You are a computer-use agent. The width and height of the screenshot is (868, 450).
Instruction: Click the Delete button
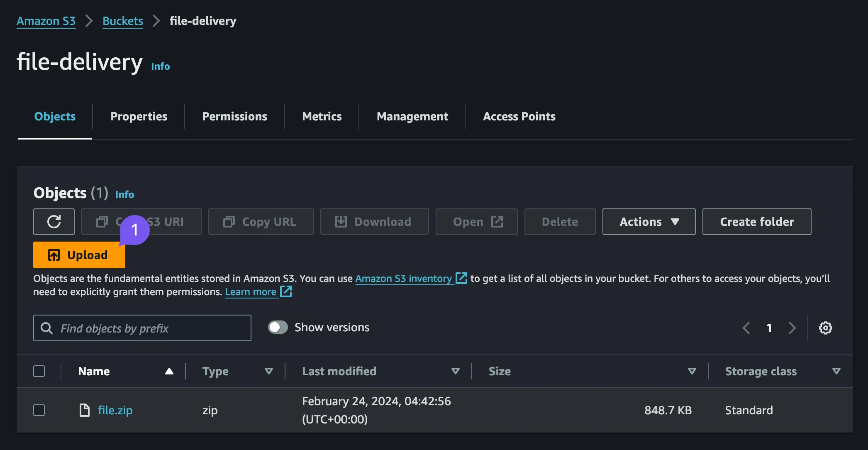click(x=560, y=222)
